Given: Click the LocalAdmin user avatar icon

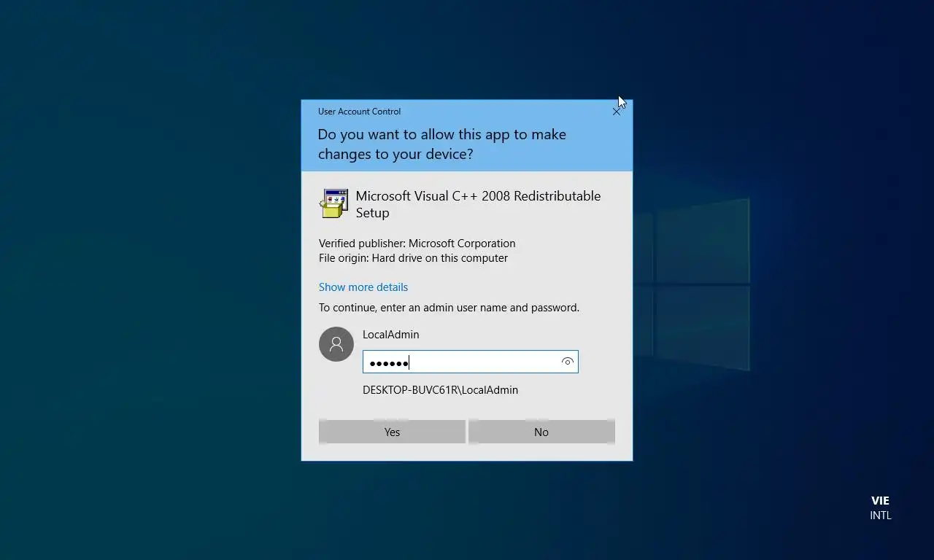Looking at the screenshot, I should [x=336, y=344].
